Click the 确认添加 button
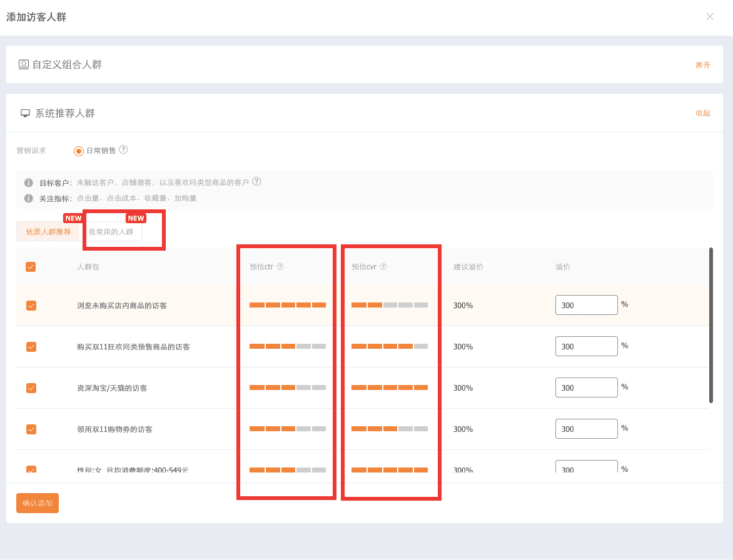This screenshot has height=560, width=733. (38, 503)
